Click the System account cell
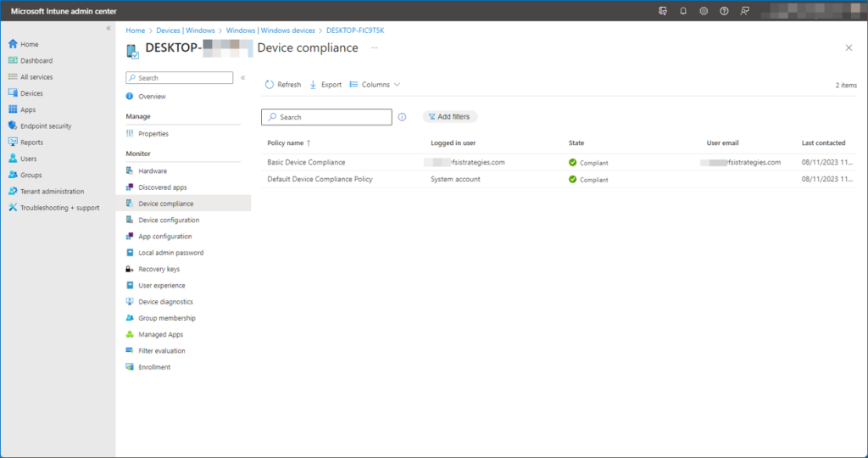 (x=455, y=179)
